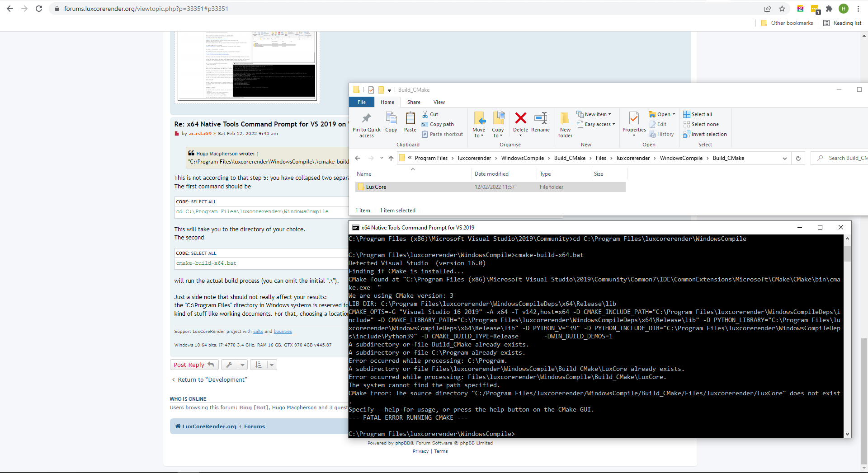Viewport: 868px width, 473px height.
Task: Click Select none in the ribbon
Action: click(705, 124)
